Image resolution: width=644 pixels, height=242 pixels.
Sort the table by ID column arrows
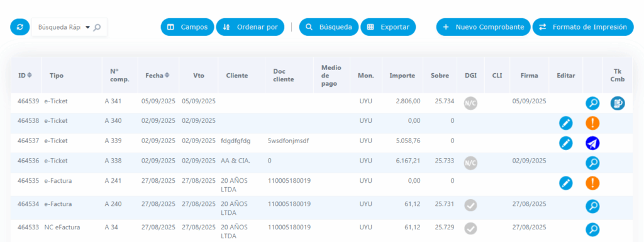30,76
